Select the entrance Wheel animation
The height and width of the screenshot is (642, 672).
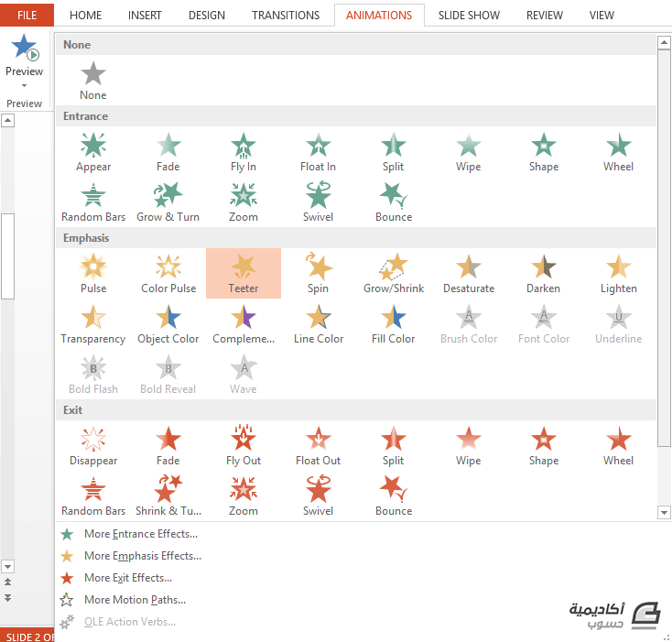(x=618, y=152)
